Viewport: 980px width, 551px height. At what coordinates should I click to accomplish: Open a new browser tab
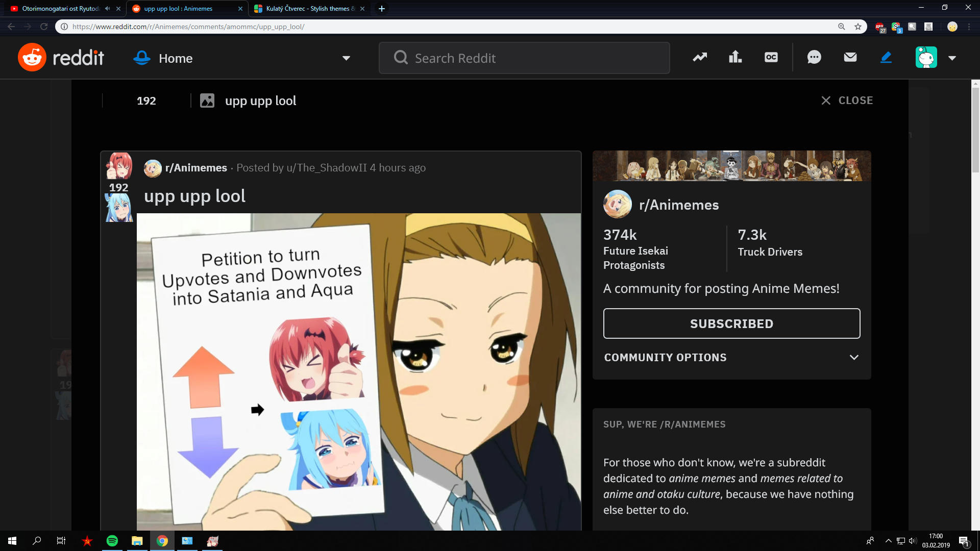tap(382, 9)
